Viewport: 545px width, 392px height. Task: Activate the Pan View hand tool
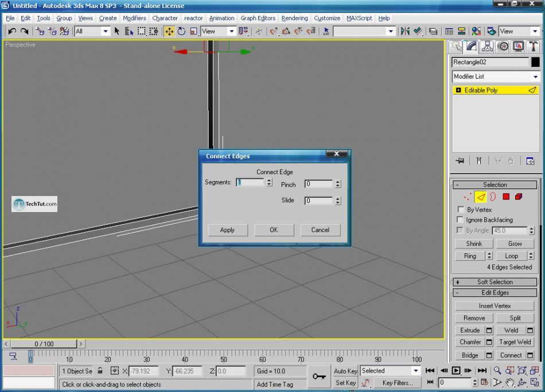click(x=509, y=383)
